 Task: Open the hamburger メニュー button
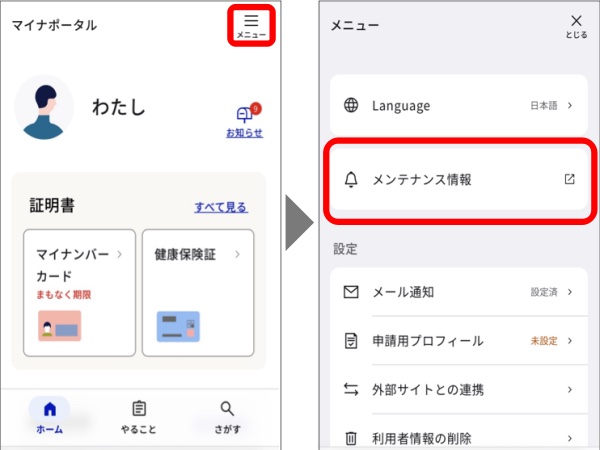click(x=251, y=26)
